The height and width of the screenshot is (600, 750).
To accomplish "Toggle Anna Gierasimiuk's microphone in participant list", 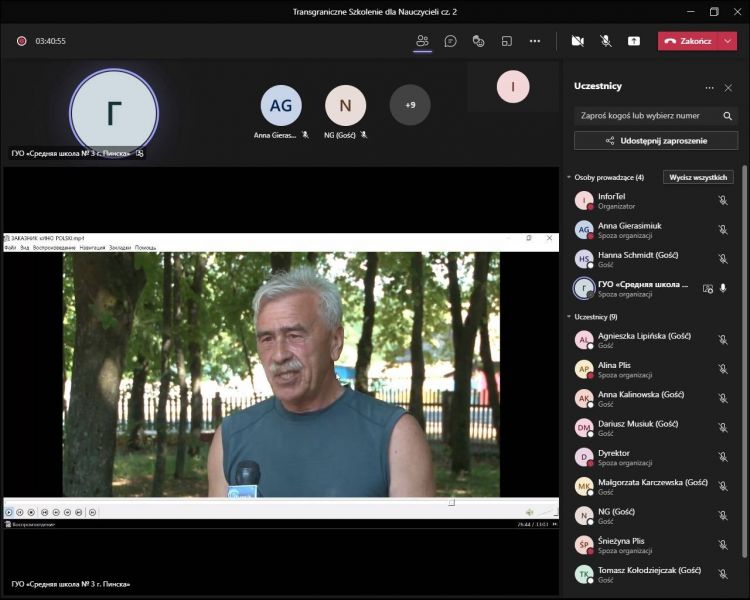I will click(723, 230).
